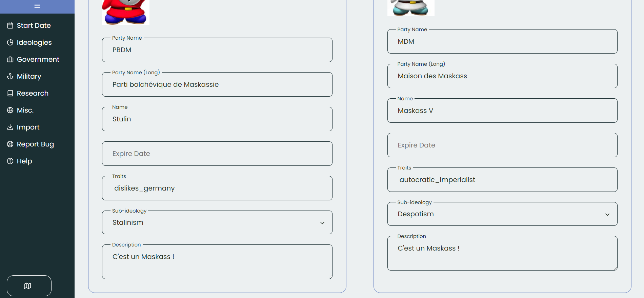Click the red Maskass leader portrait
644x298 pixels.
click(125, 12)
